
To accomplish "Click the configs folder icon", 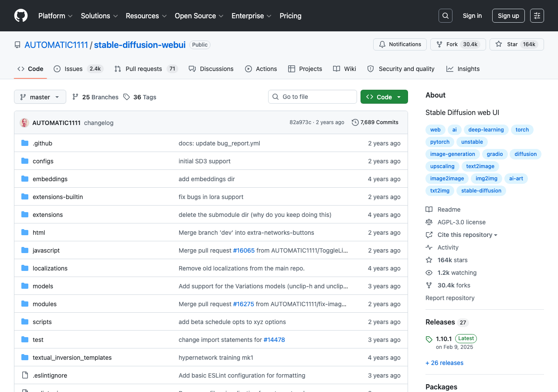I will click(25, 161).
